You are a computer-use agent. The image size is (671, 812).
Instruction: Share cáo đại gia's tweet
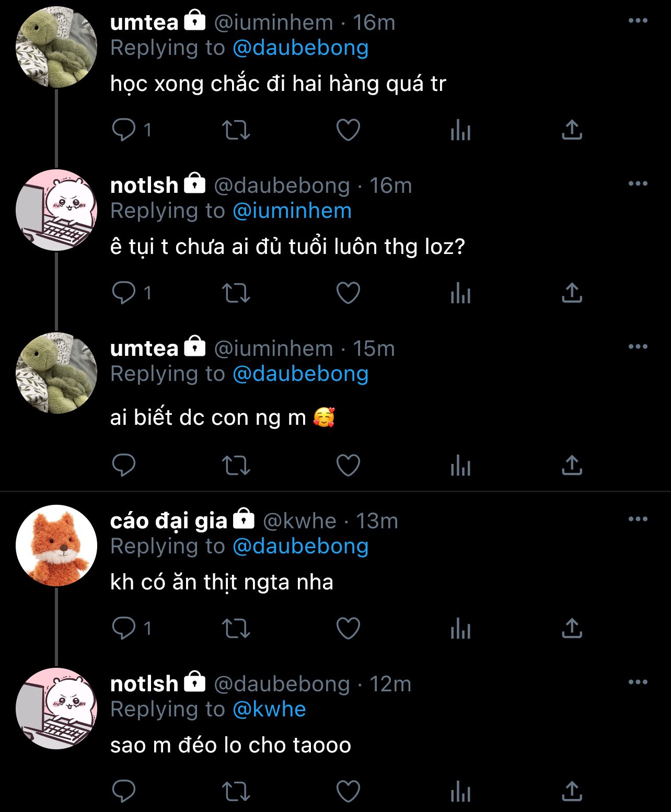pyautogui.click(x=572, y=628)
